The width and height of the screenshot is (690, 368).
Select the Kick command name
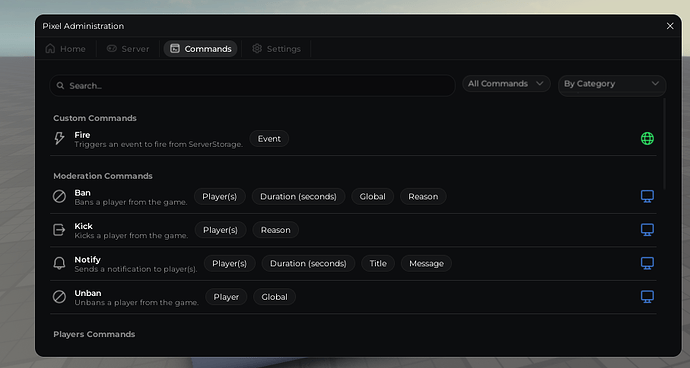click(83, 226)
